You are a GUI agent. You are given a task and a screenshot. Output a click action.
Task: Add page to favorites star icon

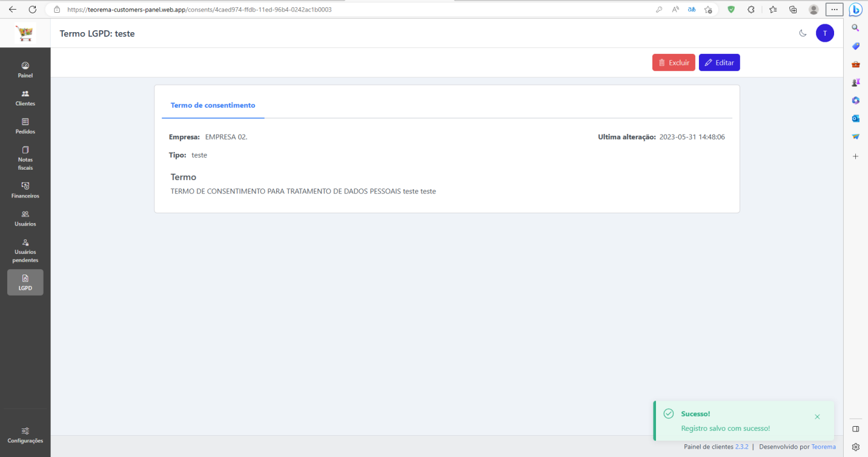click(707, 9)
